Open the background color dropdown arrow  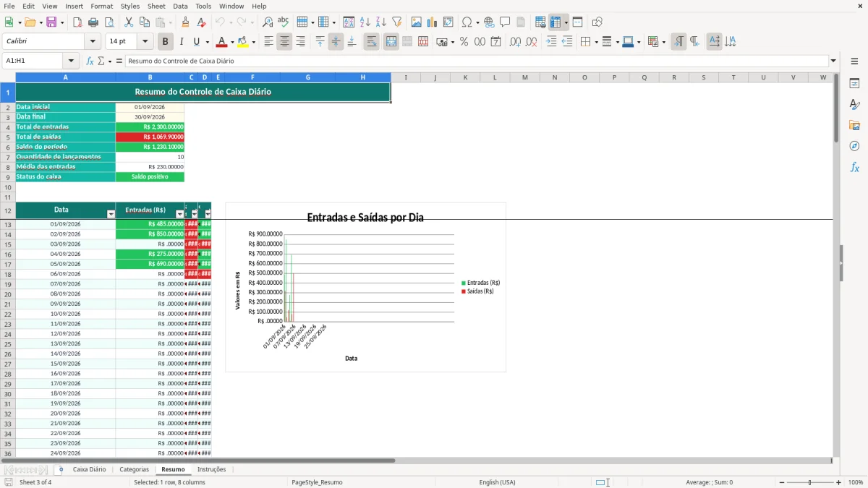[254, 42]
